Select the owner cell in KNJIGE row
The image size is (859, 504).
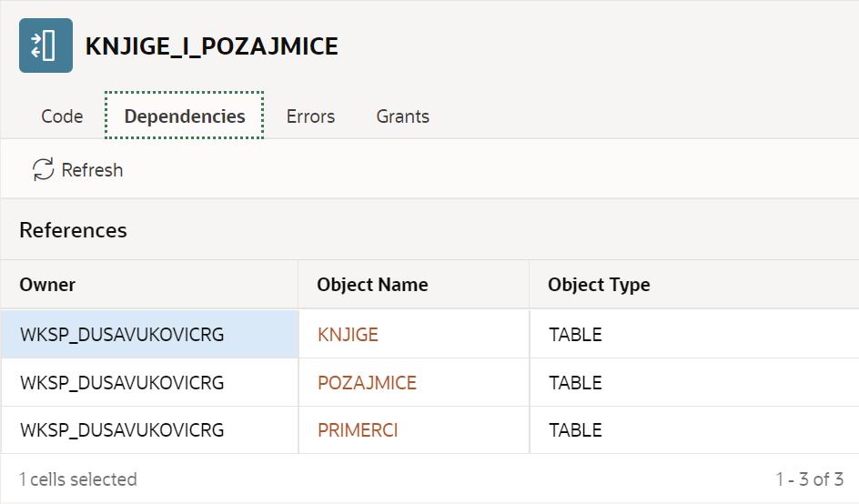[x=122, y=335]
